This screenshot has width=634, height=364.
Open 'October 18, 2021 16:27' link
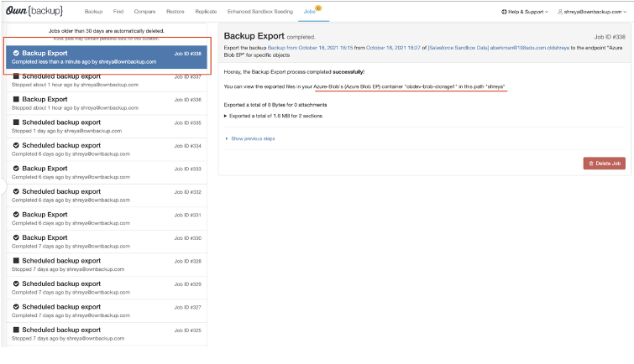(x=393, y=48)
